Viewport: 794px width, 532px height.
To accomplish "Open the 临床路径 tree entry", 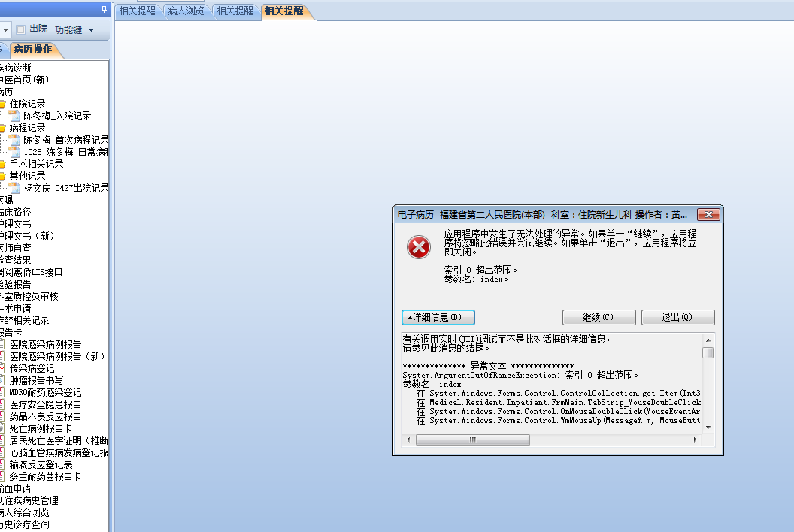I will click(15, 212).
